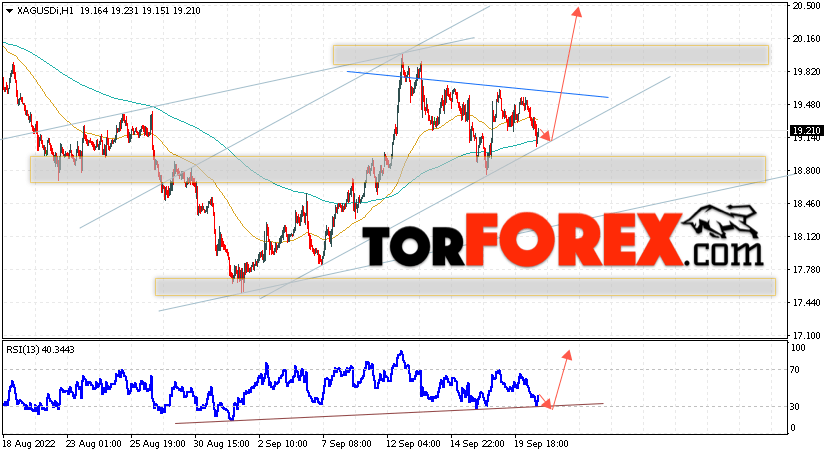
Task: Select the 23 Aug 01:00 time label
Action: (94, 444)
